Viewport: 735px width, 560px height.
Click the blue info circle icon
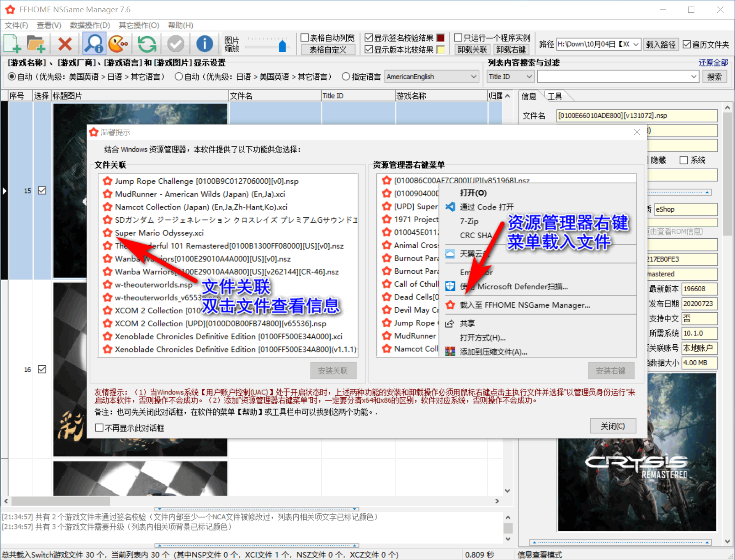(204, 44)
